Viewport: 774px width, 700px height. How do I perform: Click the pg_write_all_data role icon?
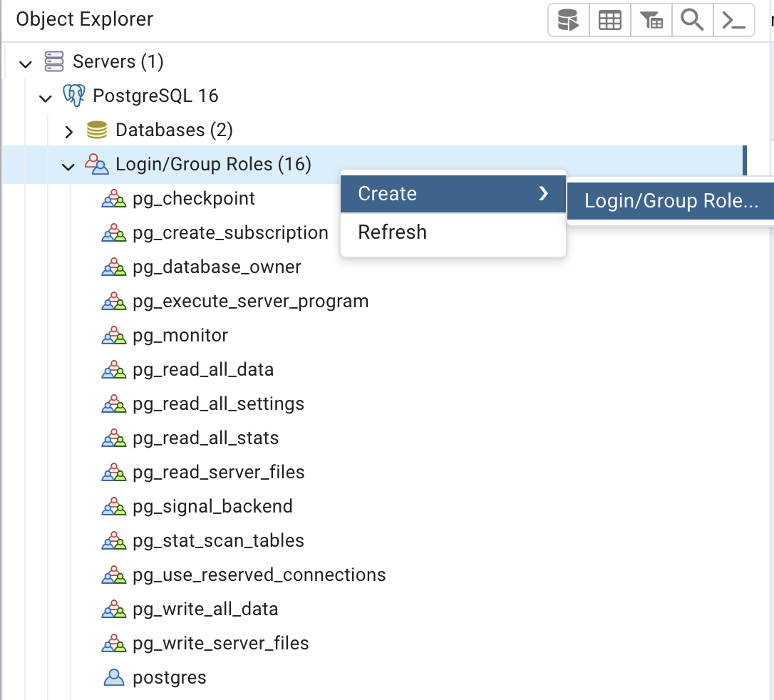[114, 609]
